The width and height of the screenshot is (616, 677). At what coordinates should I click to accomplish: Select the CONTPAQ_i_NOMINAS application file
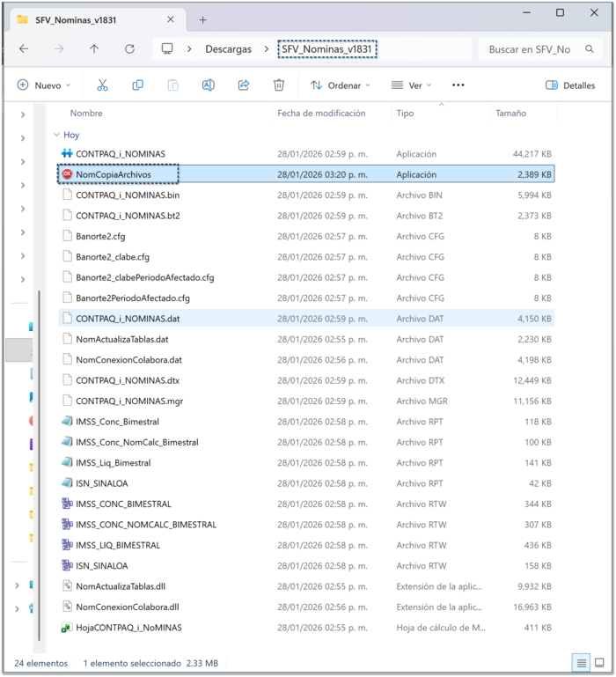point(120,154)
